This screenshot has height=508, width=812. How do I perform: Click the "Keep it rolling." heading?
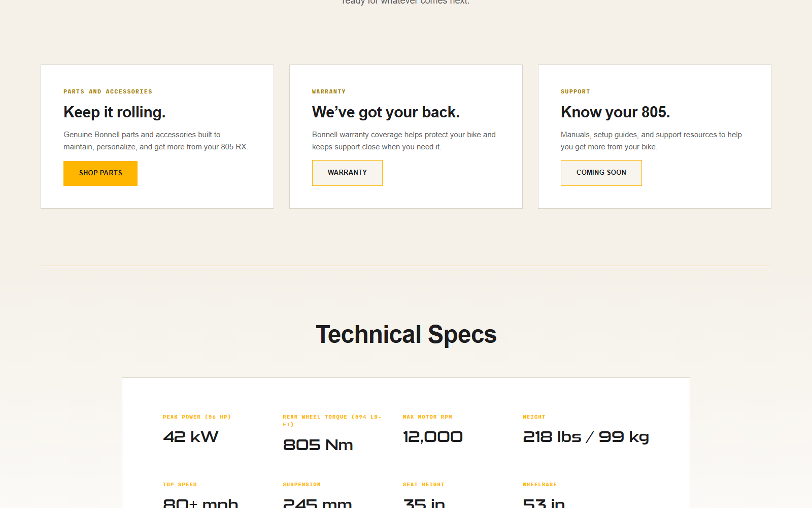pos(115,112)
